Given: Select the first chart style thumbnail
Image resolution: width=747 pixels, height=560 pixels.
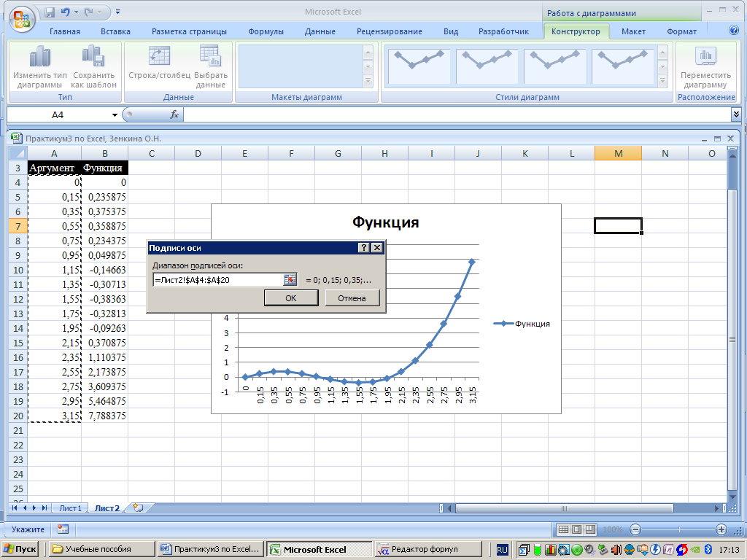Looking at the screenshot, I should [x=419, y=66].
